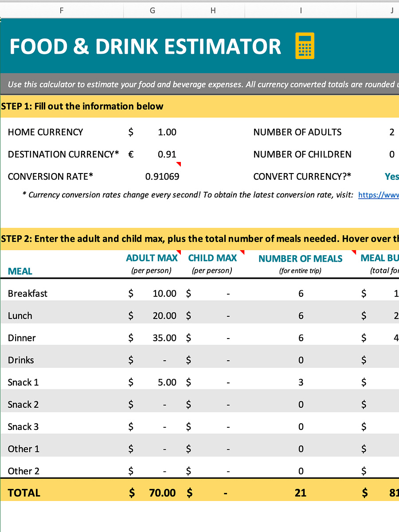The height and width of the screenshot is (532, 399).
Task: Select the total meals count 21
Action: pos(300,493)
